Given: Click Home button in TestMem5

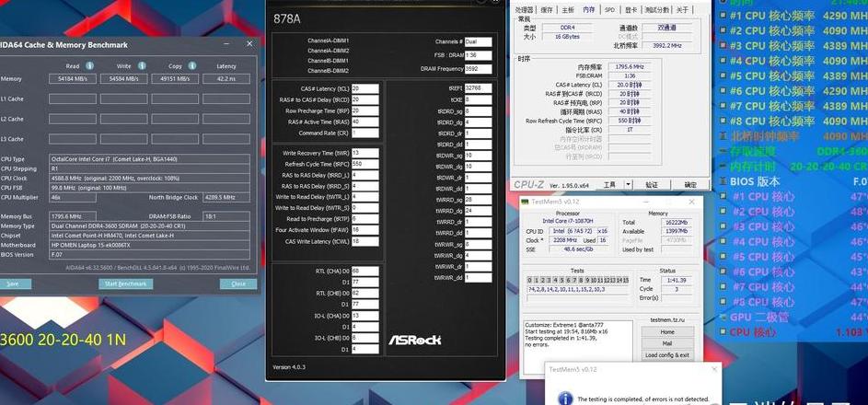Looking at the screenshot, I should click(x=667, y=332).
